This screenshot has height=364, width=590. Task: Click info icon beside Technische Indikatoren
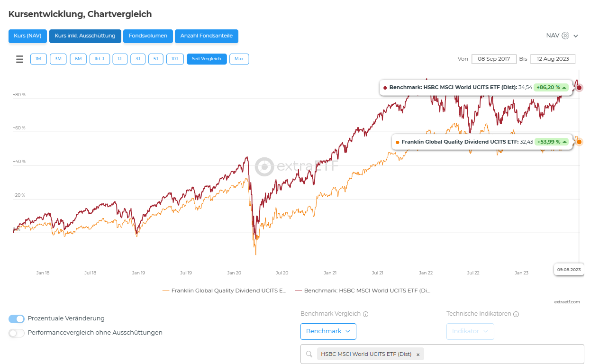click(x=516, y=314)
